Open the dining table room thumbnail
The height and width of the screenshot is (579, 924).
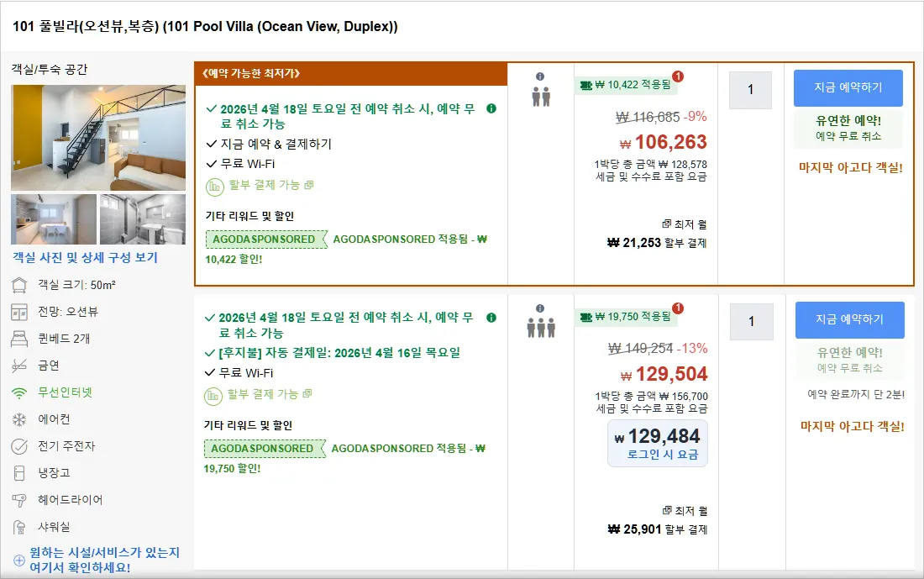54,219
